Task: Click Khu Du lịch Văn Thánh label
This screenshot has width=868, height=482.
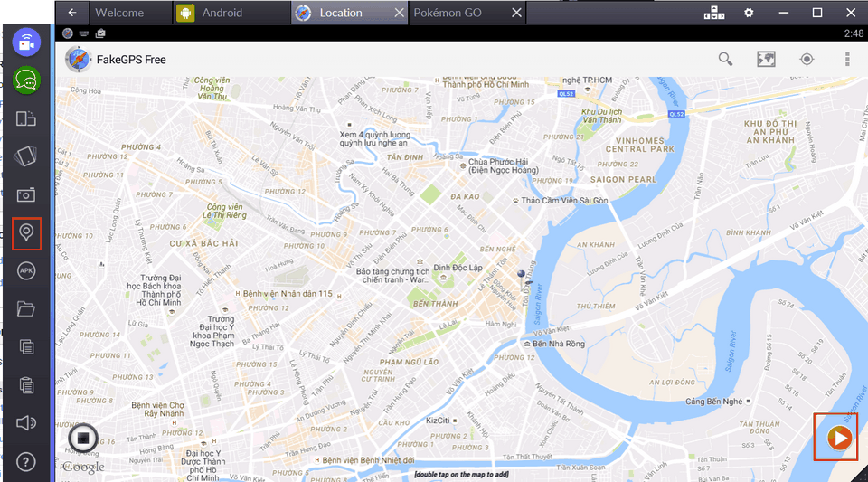Action: click(x=602, y=116)
